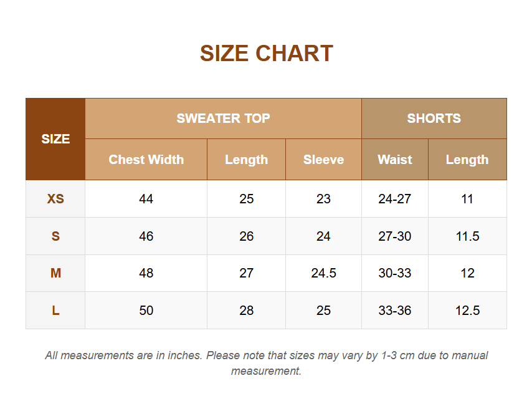Select the L size row label
This screenshot has width=532, height=396.
click(x=55, y=311)
